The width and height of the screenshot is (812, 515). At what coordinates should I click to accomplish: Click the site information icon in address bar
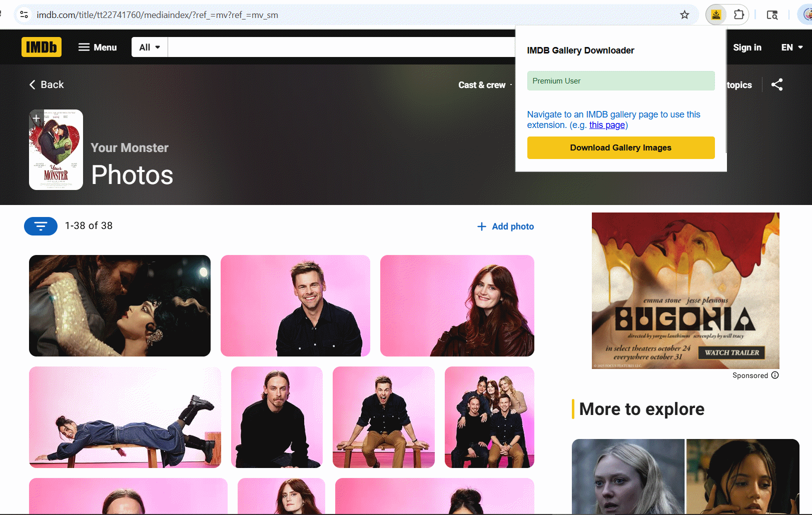click(24, 15)
